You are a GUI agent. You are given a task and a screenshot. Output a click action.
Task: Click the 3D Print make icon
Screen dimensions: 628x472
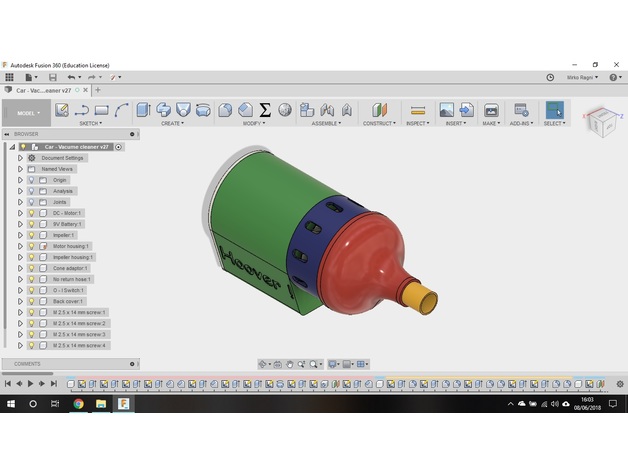pyautogui.click(x=491, y=110)
